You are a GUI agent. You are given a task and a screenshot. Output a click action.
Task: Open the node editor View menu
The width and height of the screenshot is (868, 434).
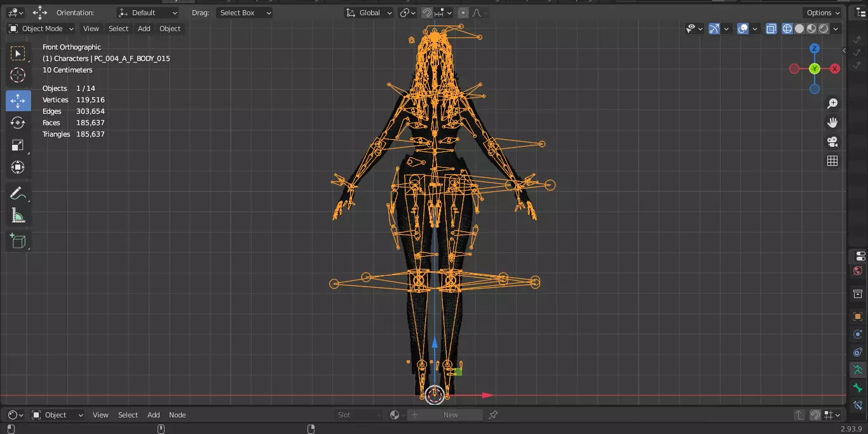click(100, 415)
